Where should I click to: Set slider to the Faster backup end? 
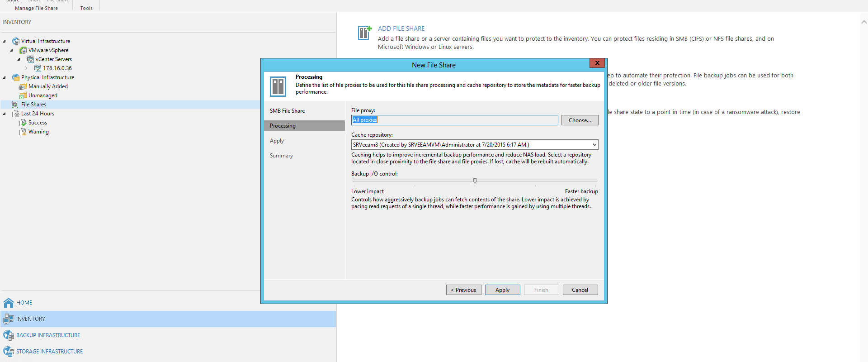(596, 181)
